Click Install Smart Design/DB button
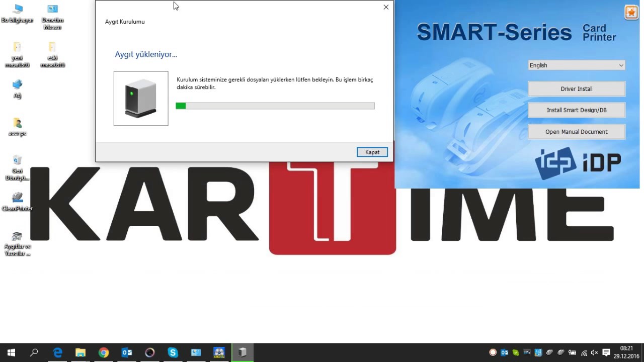644x362 pixels. 577,110
